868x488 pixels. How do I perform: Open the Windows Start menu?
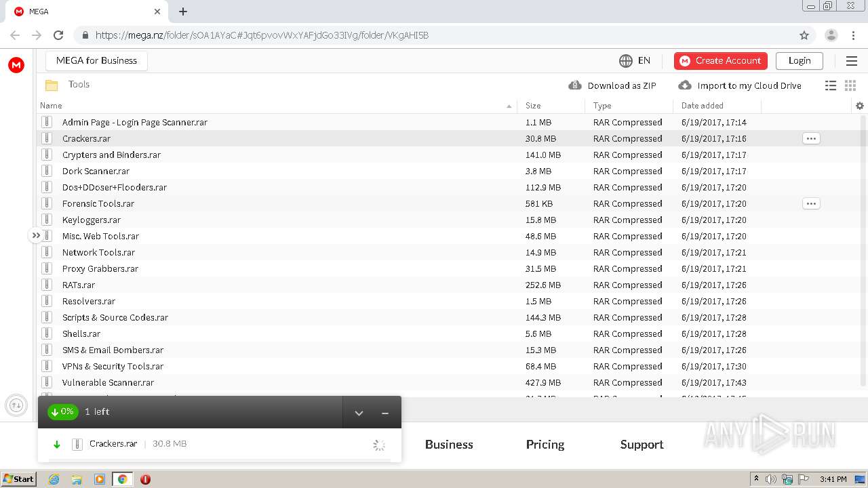coord(19,479)
